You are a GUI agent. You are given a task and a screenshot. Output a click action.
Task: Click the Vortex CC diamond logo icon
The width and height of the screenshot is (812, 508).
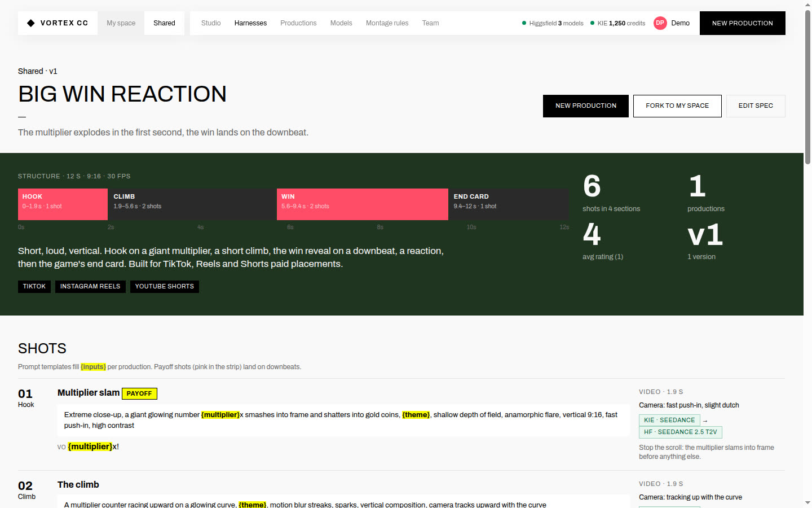31,23
